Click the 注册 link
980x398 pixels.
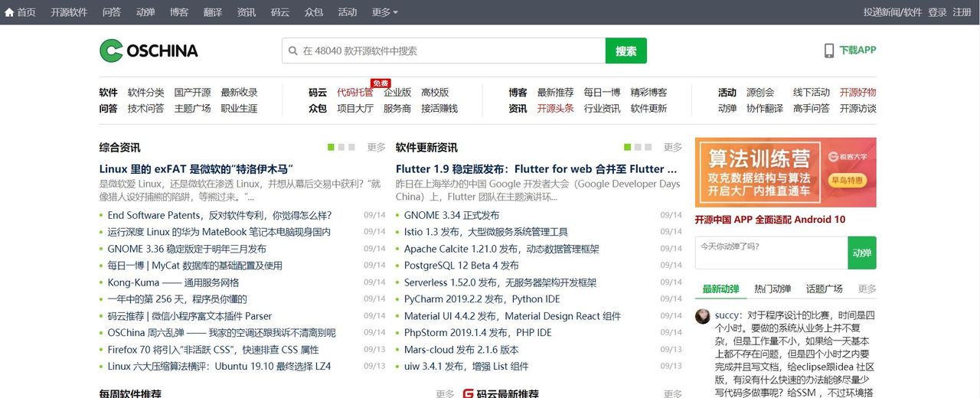click(x=962, y=12)
